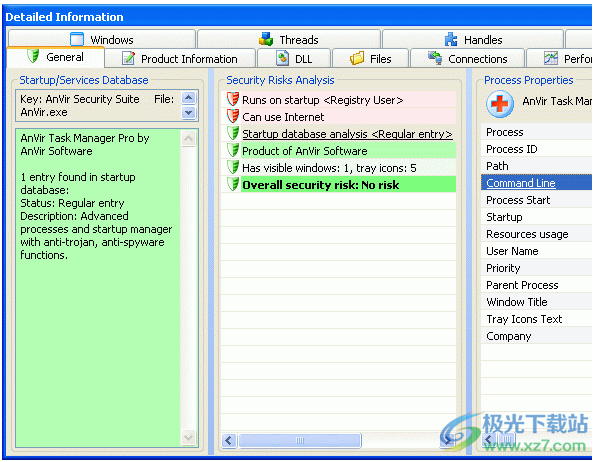Image resolution: width=599 pixels, height=462 pixels.
Task: Click the Product Information notepad icon
Action: 128,58
